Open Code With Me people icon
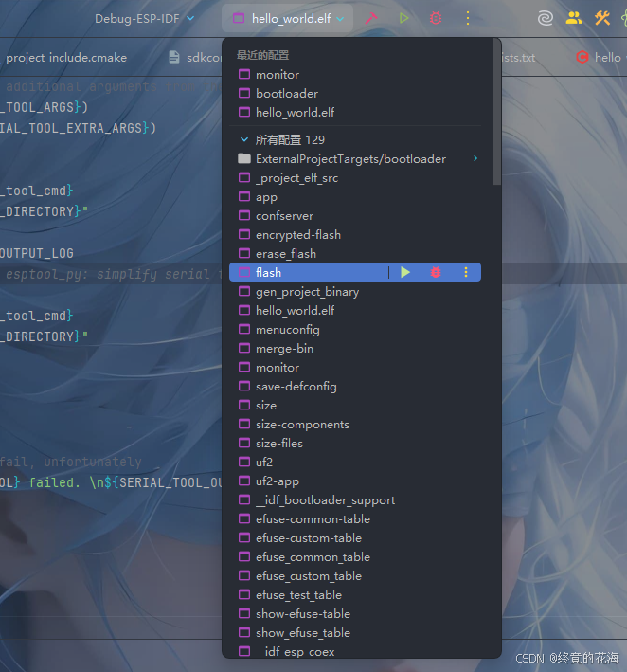Image resolution: width=627 pixels, height=672 pixels. pos(574,18)
